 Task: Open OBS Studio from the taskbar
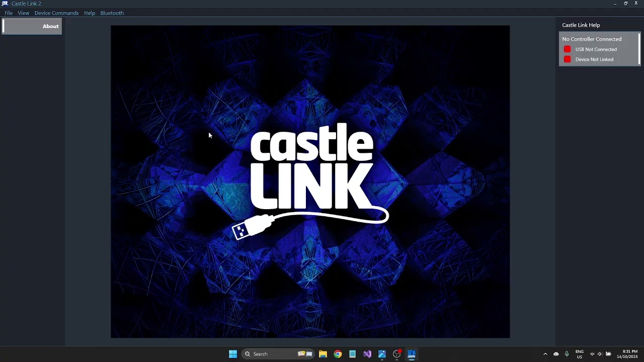pos(397,354)
